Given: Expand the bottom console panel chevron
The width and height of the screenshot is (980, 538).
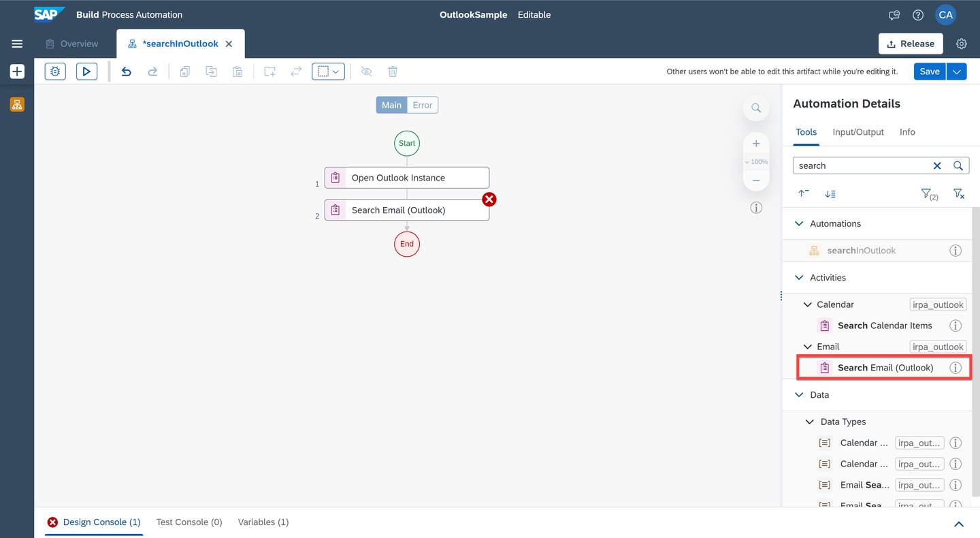Looking at the screenshot, I should 959,524.
